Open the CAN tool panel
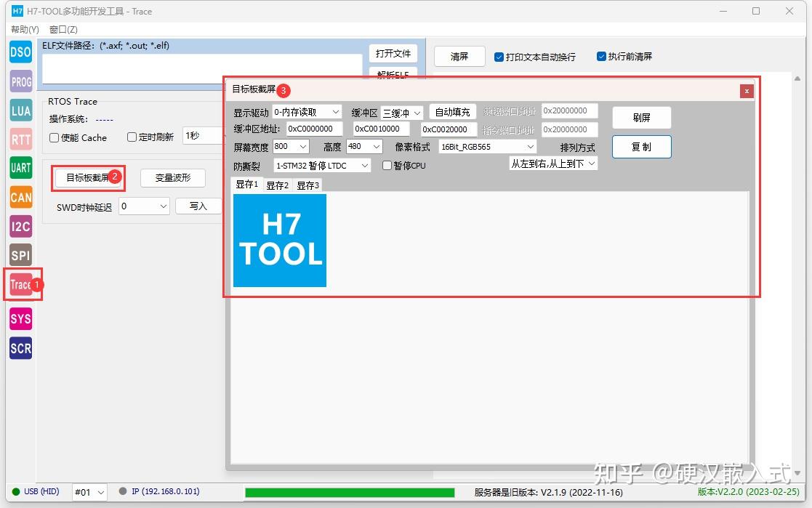The height and width of the screenshot is (508, 812). (20, 197)
